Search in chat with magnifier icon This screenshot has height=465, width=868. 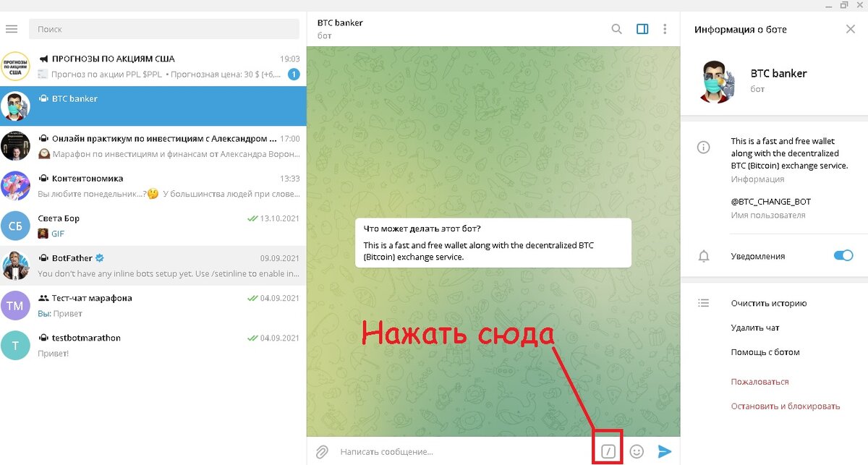coord(616,29)
